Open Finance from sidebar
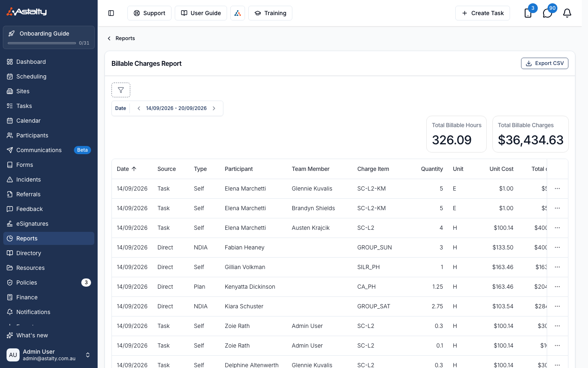Image resolution: width=588 pixels, height=368 pixels. [x=49, y=297]
